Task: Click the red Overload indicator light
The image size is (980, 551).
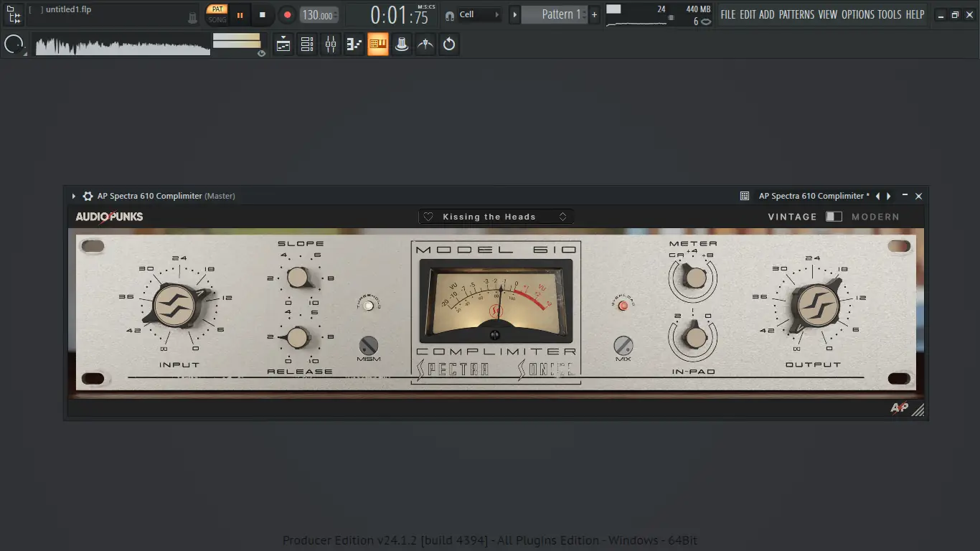Action: point(623,306)
